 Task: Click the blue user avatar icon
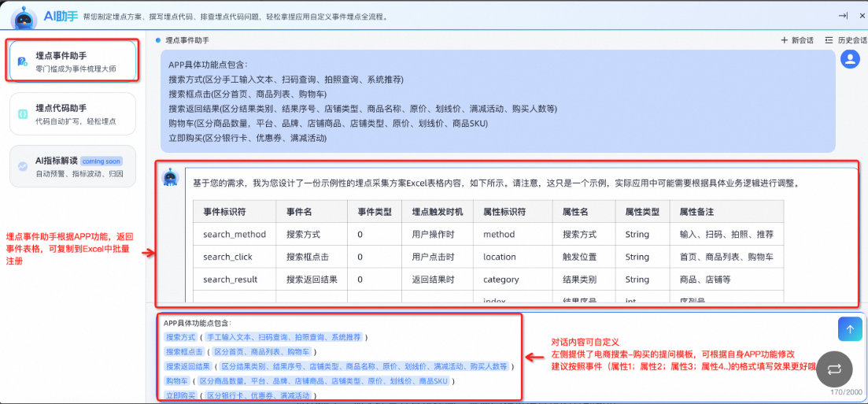coord(850,59)
